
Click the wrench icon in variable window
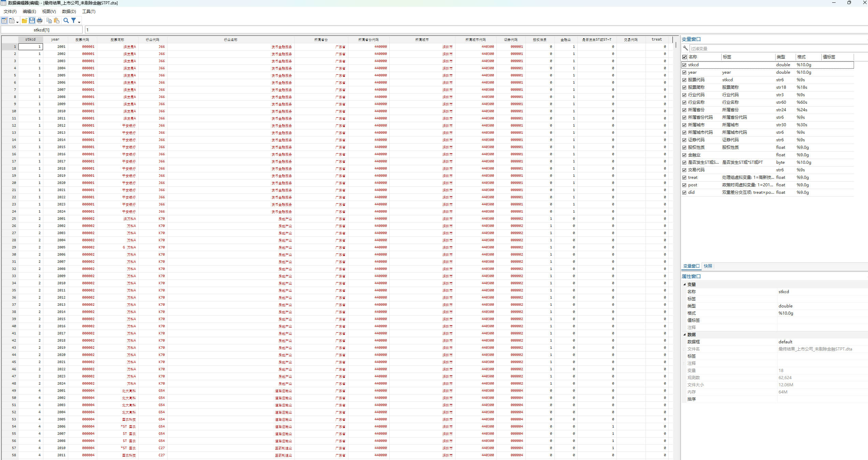(685, 48)
